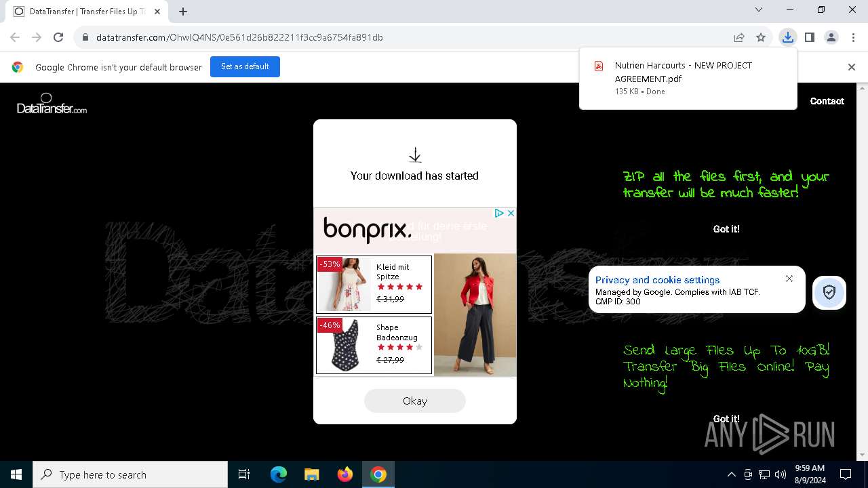Click the forward navigation arrow
The image size is (868, 488).
[37, 37]
